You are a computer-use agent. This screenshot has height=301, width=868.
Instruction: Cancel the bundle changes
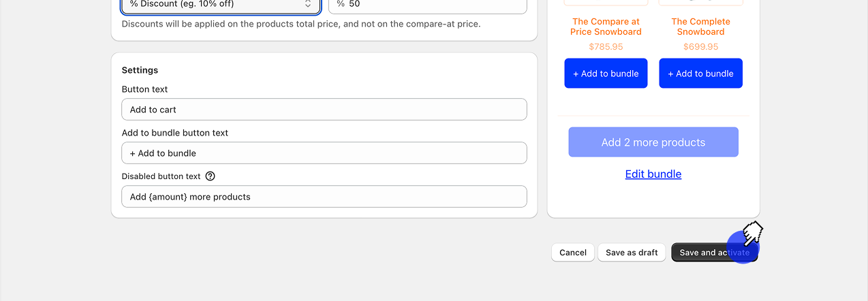(x=572, y=253)
